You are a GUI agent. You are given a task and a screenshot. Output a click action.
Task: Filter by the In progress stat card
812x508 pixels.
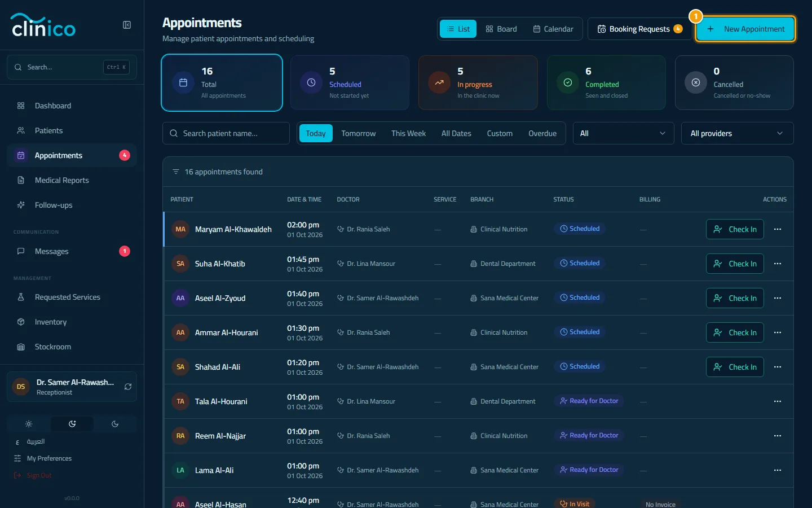478,82
